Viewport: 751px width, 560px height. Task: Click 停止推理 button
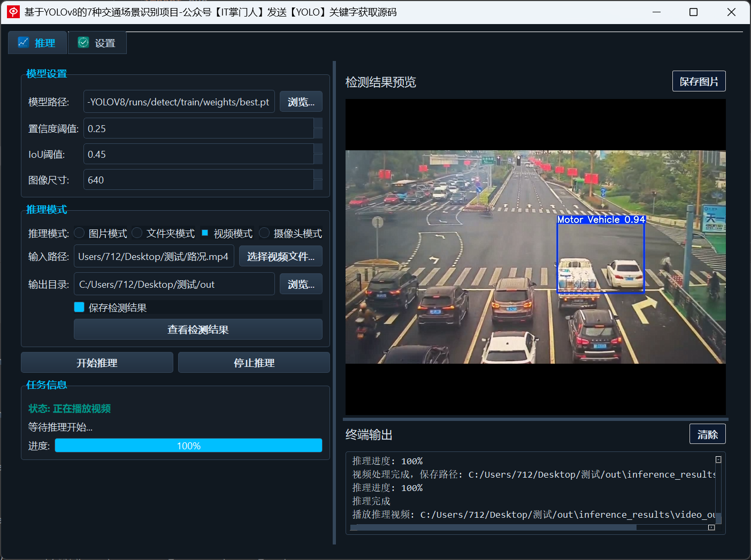coord(254,363)
